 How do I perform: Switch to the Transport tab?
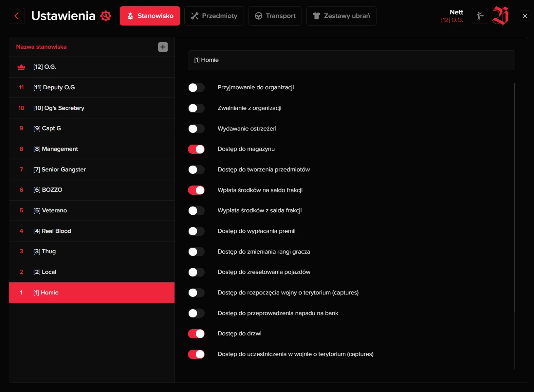pyautogui.click(x=275, y=16)
